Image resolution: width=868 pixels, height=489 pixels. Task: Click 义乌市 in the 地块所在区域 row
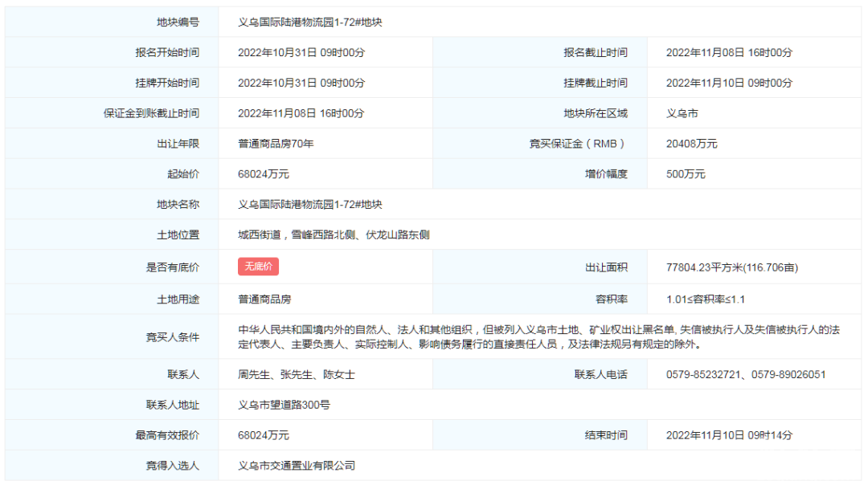click(682, 114)
